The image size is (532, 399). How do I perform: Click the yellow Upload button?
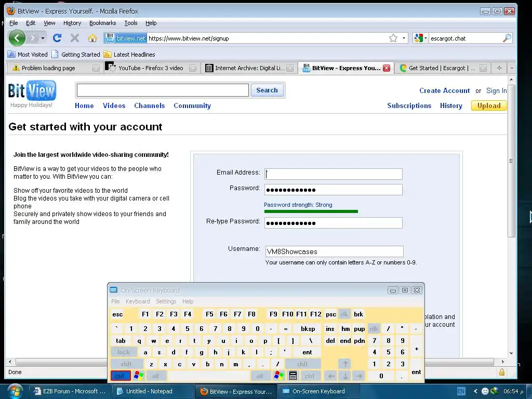488,105
